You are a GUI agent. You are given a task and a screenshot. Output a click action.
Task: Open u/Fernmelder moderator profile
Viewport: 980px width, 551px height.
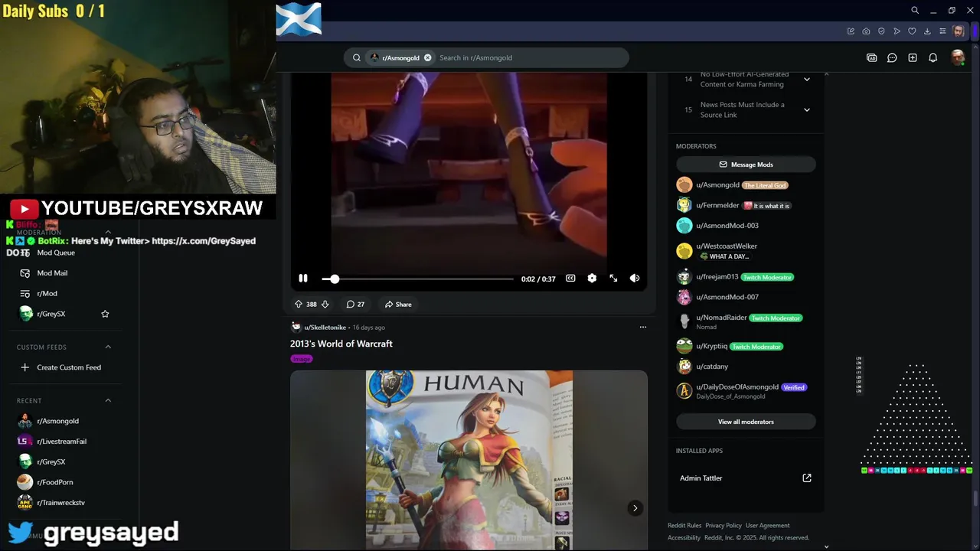(x=717, y=206)
